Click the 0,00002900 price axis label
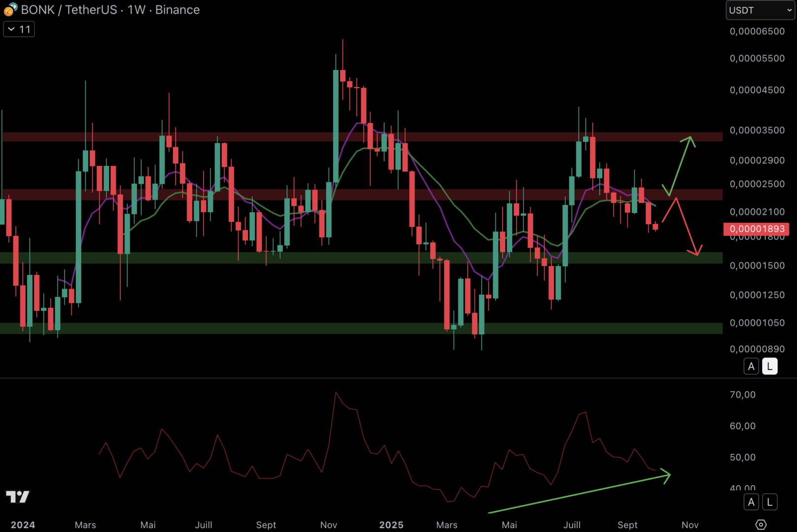 [x=757, y=161]
